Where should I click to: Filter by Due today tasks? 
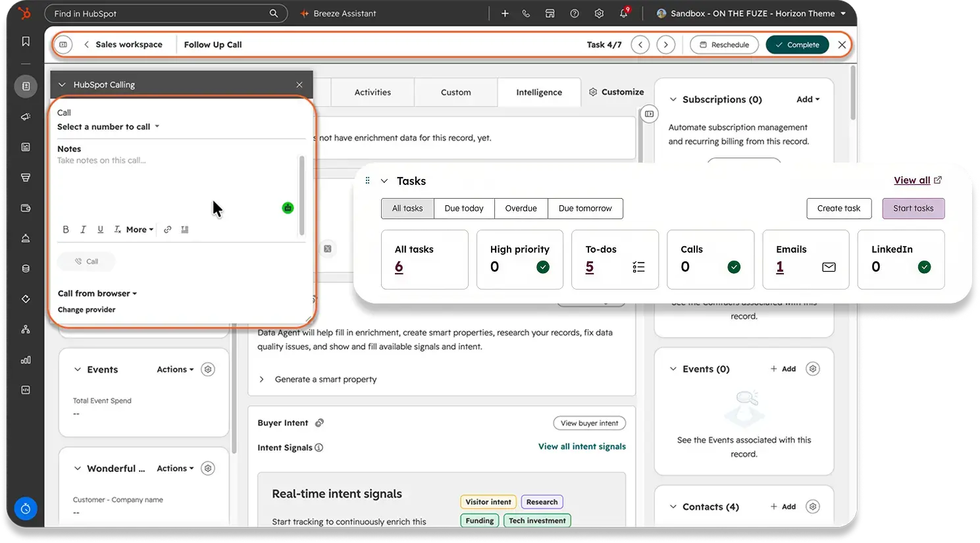[464, 209]
